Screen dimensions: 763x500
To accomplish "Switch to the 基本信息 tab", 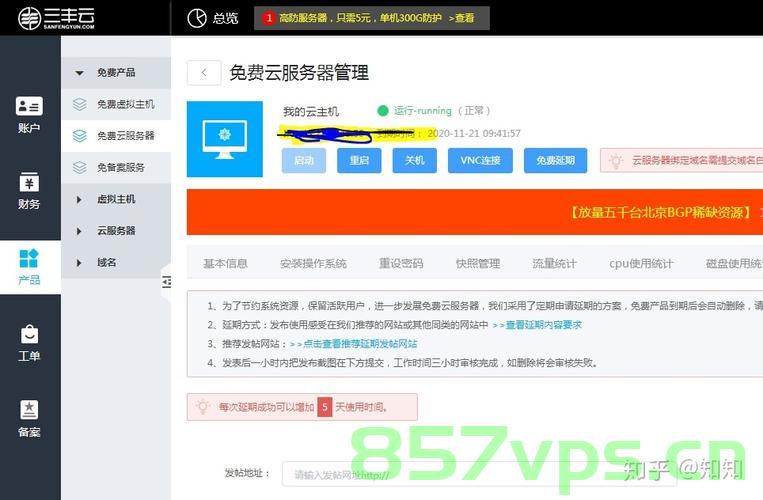I will pos(225,264).
